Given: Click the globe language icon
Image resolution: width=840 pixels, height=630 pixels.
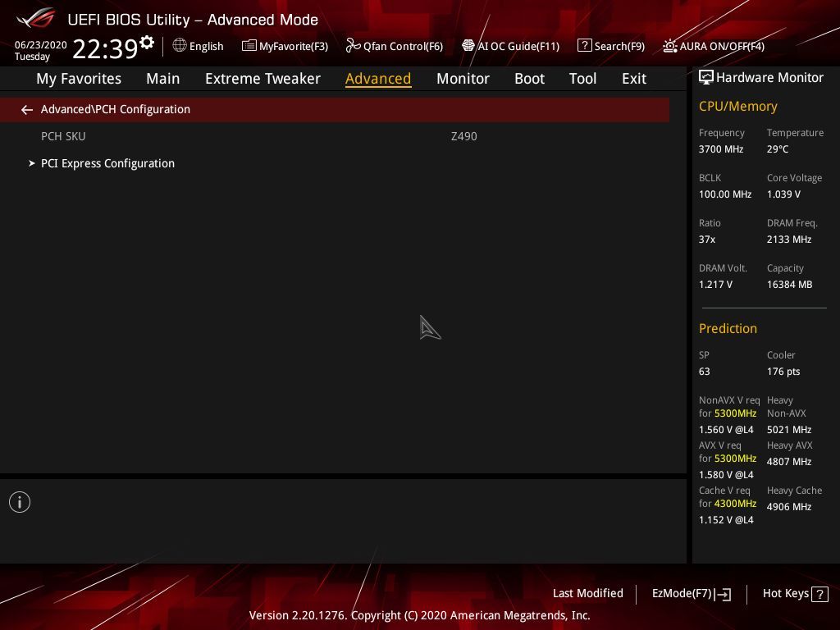Looking at the screenshot, I should [180, 46].
